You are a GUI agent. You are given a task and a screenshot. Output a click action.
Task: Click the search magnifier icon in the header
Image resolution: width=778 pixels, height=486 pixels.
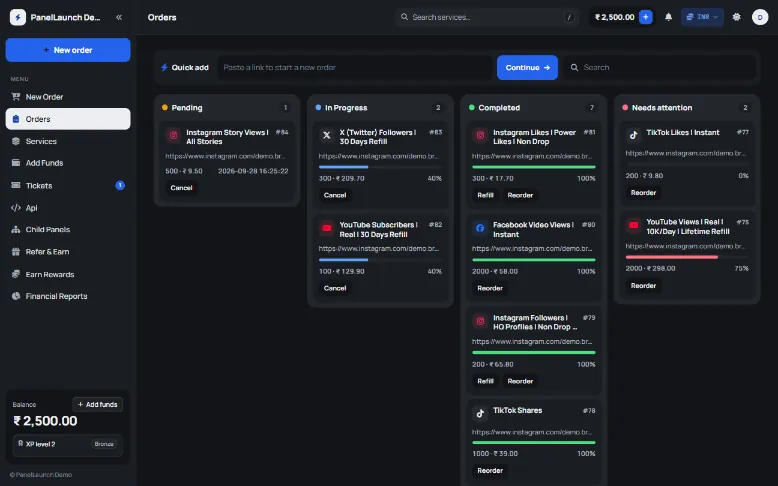pyautogui.click(x=404, y=17)
